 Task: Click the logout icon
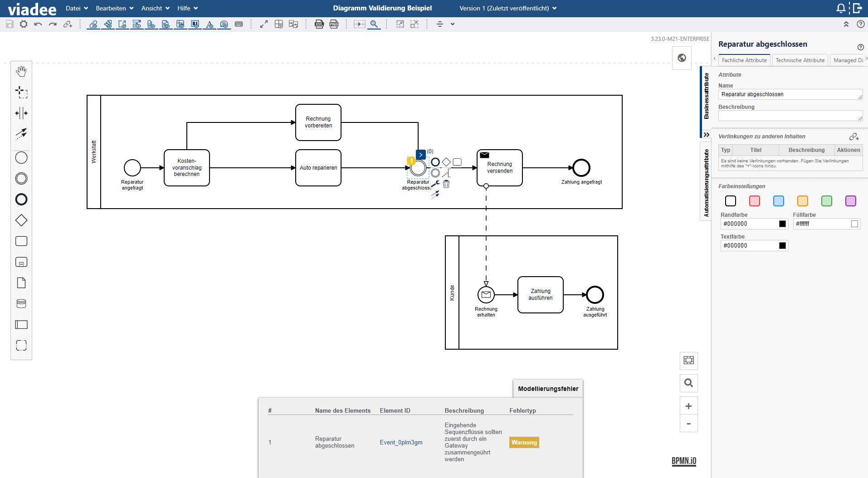(x=858, y=8)
